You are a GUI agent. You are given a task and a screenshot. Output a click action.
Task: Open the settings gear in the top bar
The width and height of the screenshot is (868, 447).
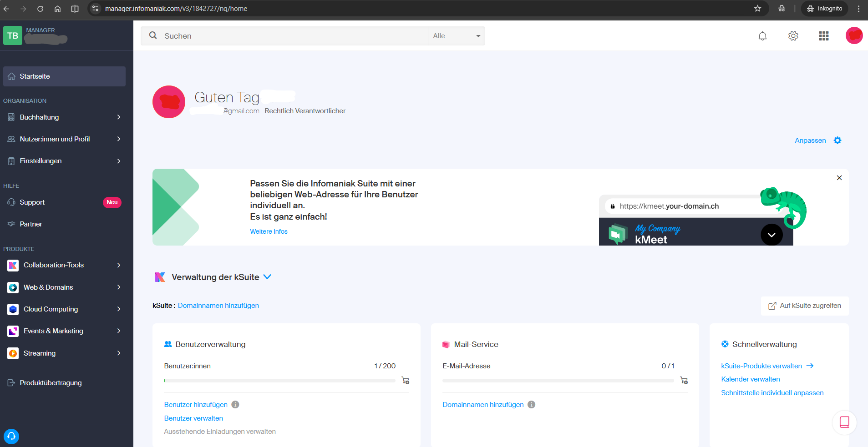click(793, 35)
